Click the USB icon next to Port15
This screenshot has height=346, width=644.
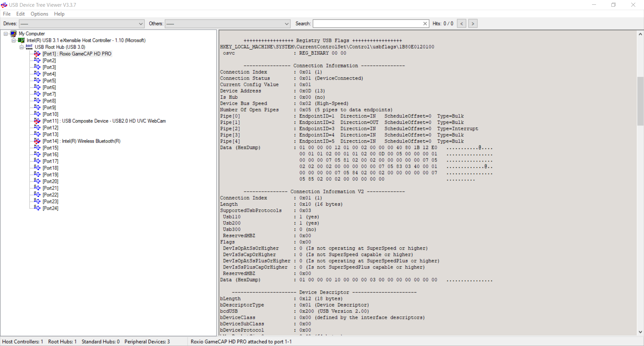click(x=37, y=148)
